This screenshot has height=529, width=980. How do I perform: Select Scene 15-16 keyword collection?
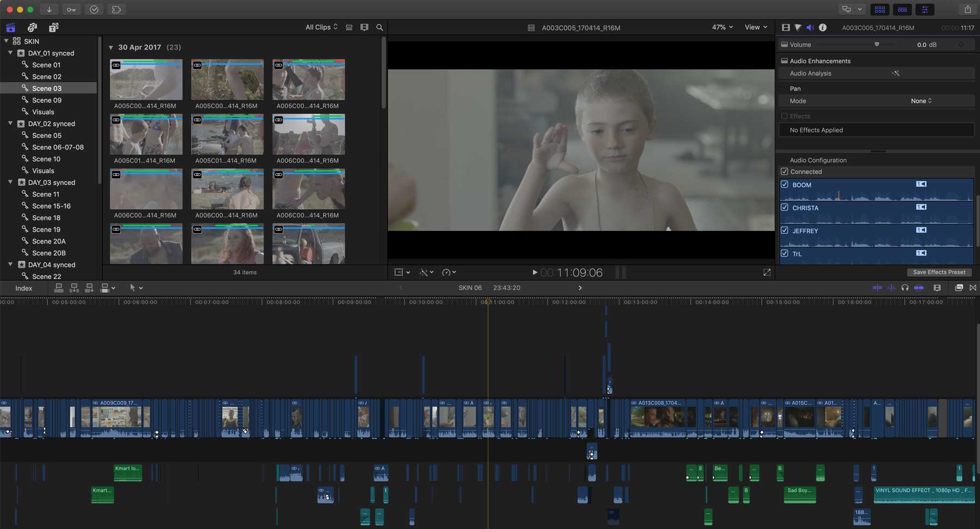click(51, 206)
